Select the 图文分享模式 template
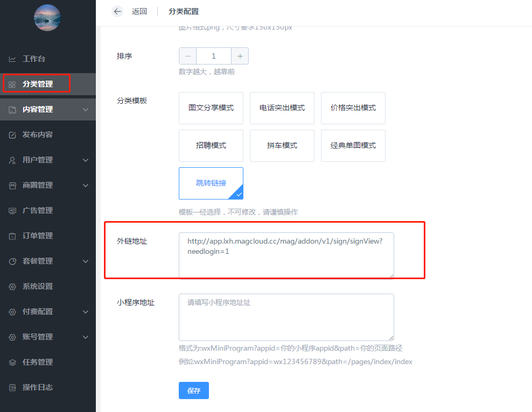Viewport: 532px width, 412px height. (x=211, y=108)
